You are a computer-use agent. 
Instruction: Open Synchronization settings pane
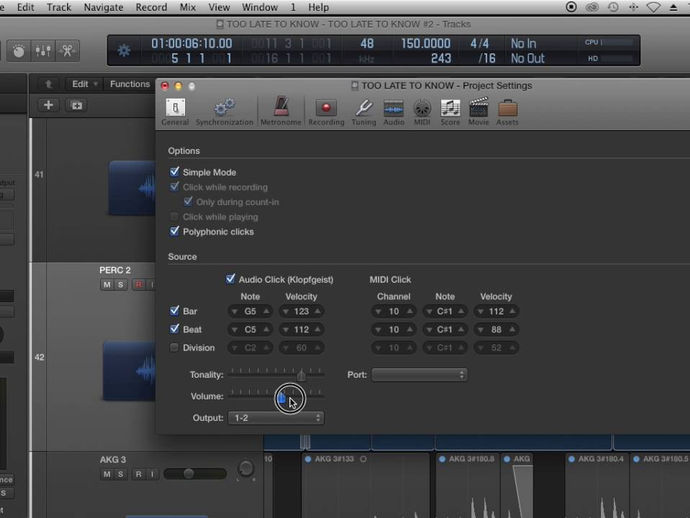pos(224,112)
